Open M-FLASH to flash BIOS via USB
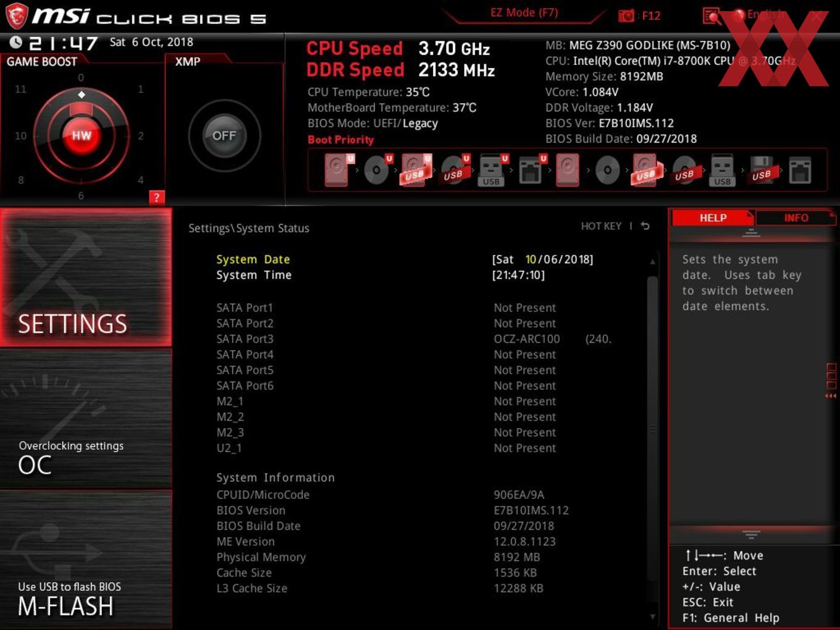This screenshot has width=840, height=630. tap(86, 560)
